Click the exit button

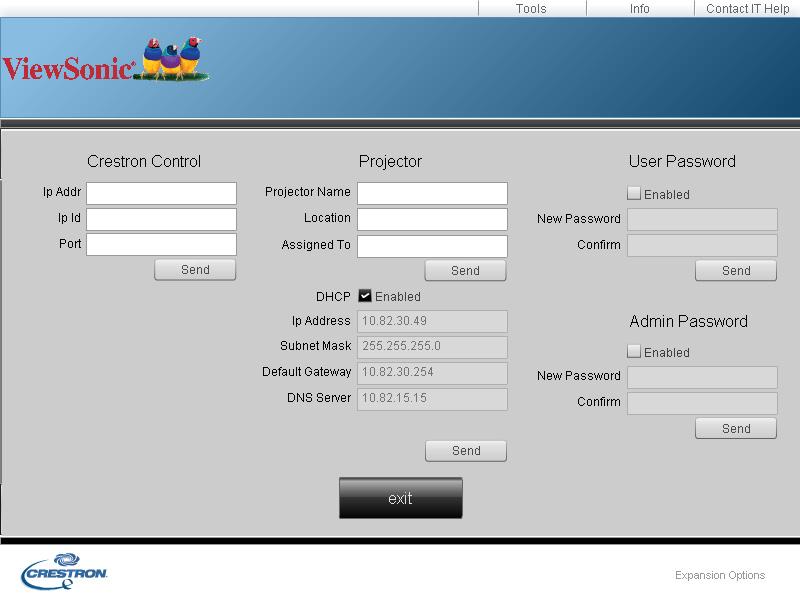(401, 498)
